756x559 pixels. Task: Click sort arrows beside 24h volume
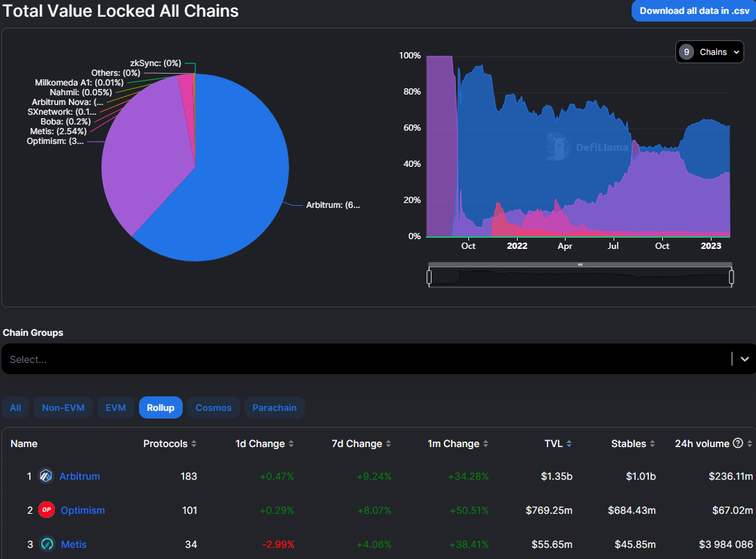[750, 444]
